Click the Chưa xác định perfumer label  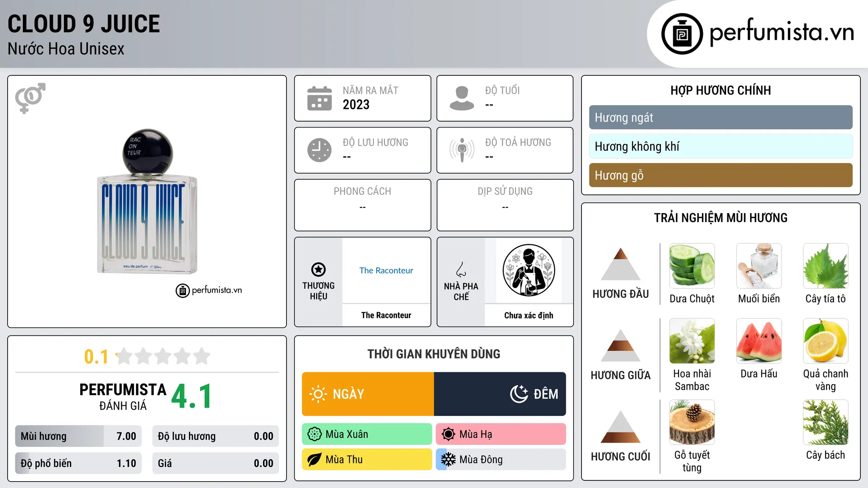coord(529,315)
